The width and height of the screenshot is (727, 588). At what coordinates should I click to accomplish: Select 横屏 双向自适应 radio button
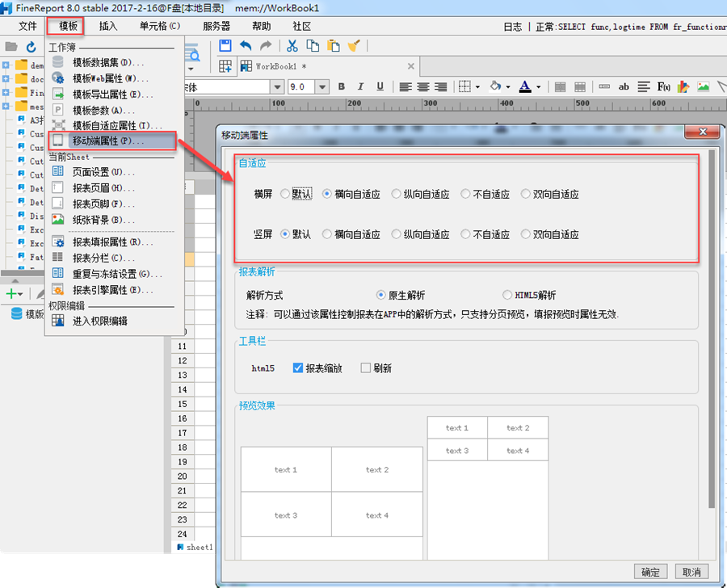(525, 194)
